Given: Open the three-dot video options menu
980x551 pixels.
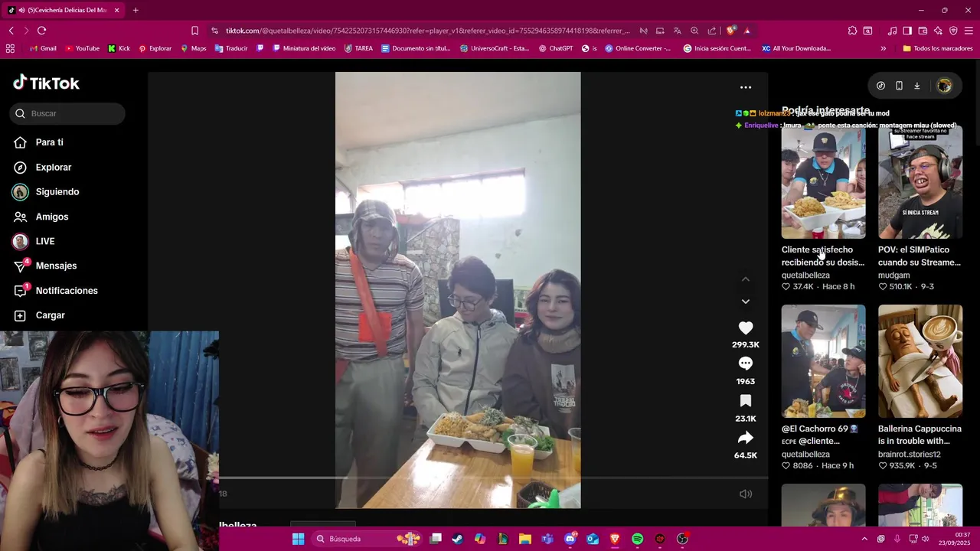Looking at the screenshot, I should point(746,87).
